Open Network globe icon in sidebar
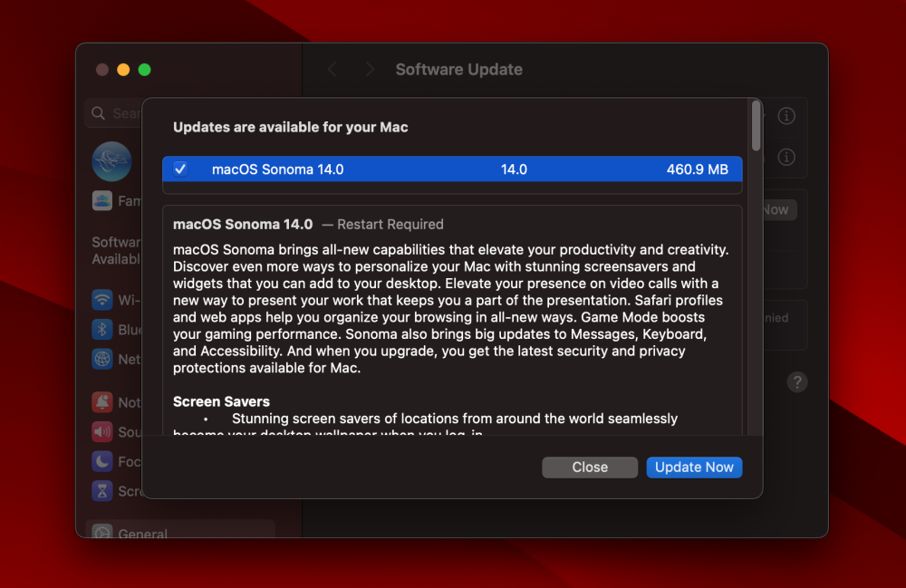906x588 pixels. [102, 360]
